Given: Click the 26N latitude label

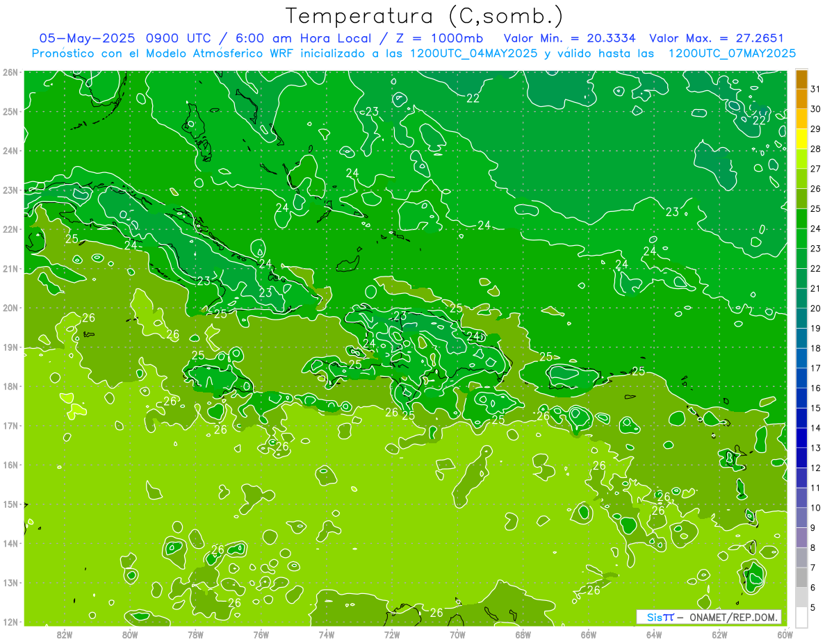Looking at the screenshot, I should [10, 72].
